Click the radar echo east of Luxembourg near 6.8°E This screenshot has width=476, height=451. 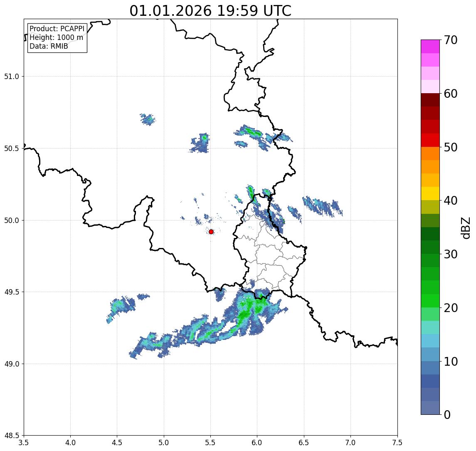[323, 206]
